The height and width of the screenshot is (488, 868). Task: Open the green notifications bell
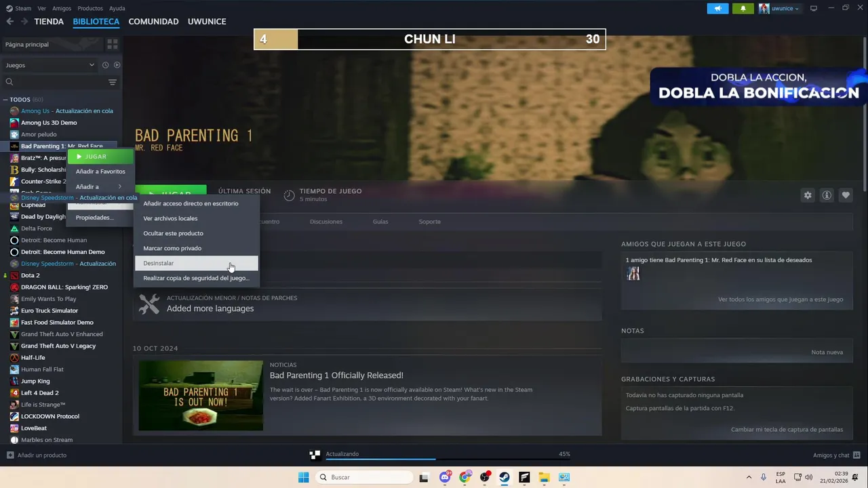(743, 8)
